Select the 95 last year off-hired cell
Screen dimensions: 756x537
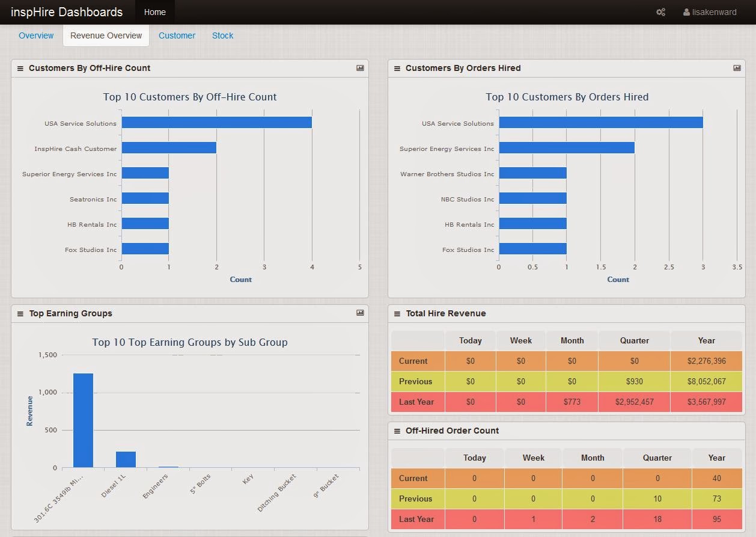tap(716, 519)
